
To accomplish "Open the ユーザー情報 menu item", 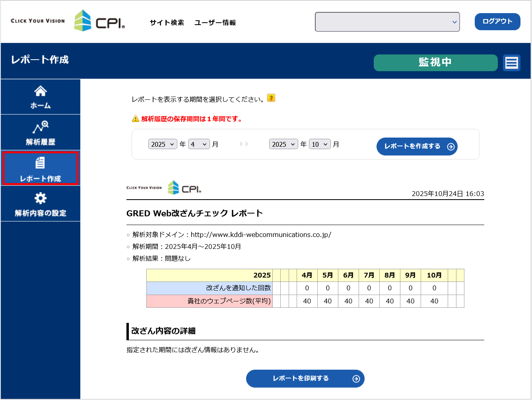I will (215, 23).
